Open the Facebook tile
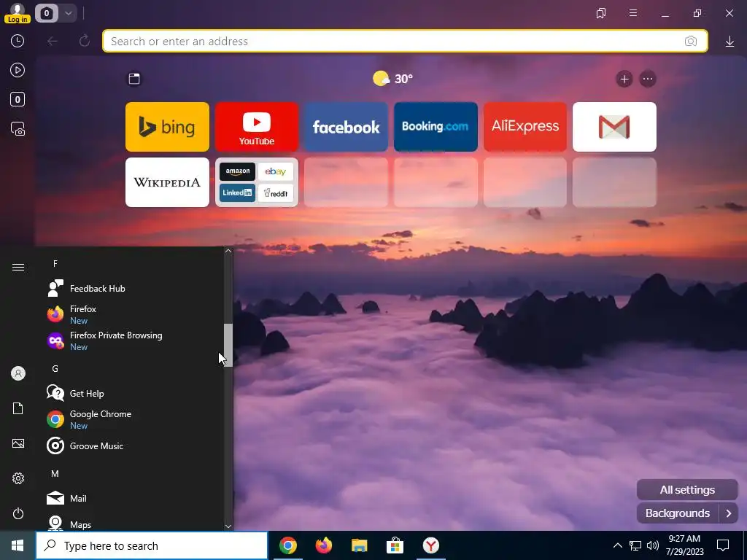Viewport: 747px width, 560px height. pyautogui.click(x=346, y=127)
